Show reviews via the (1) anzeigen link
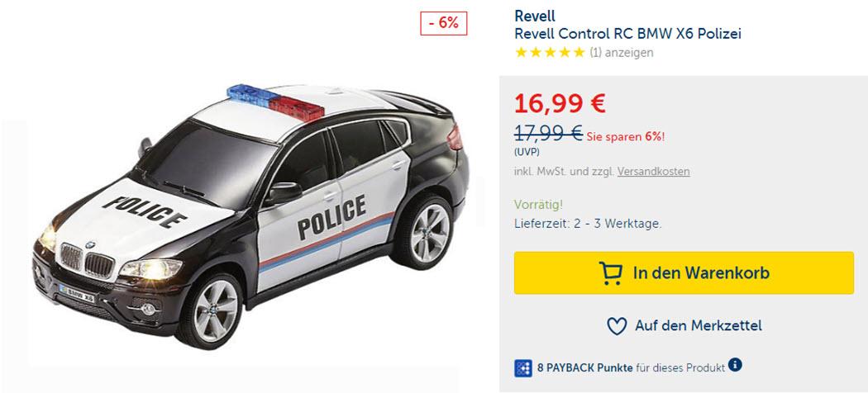Image resolution: width=868 pixels, height=393 pixels. pos(621,53)
